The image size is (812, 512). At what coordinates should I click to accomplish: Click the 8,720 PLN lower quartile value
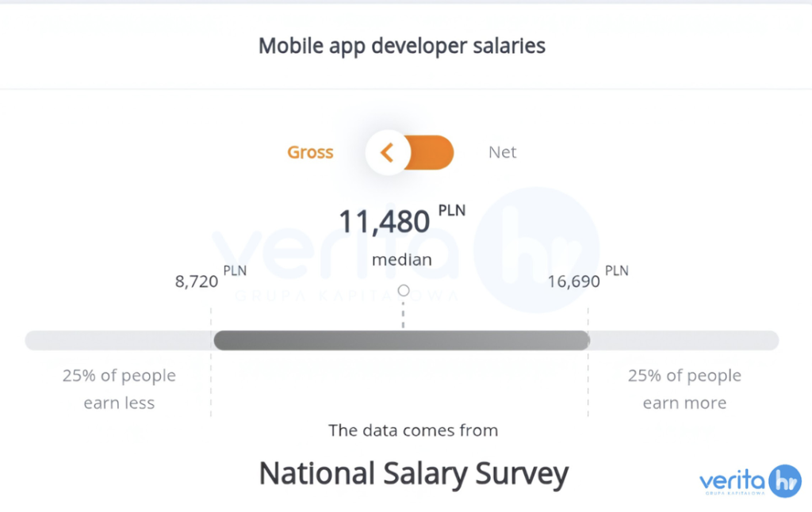pos(197,281)
